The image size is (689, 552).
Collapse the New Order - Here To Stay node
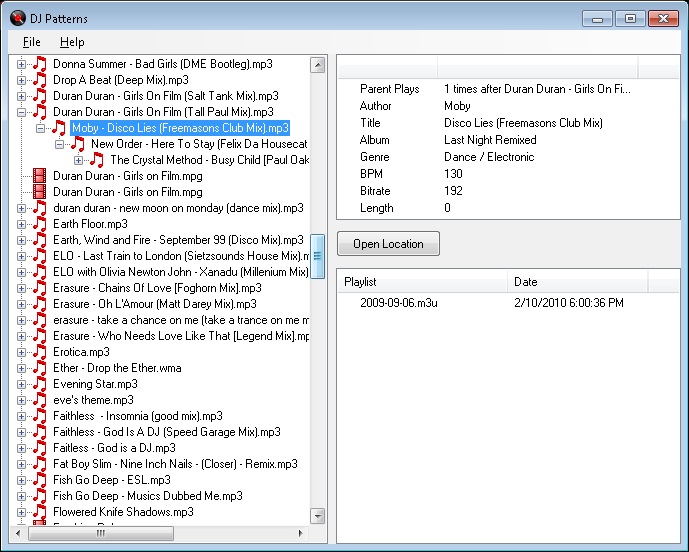[59, 144]
